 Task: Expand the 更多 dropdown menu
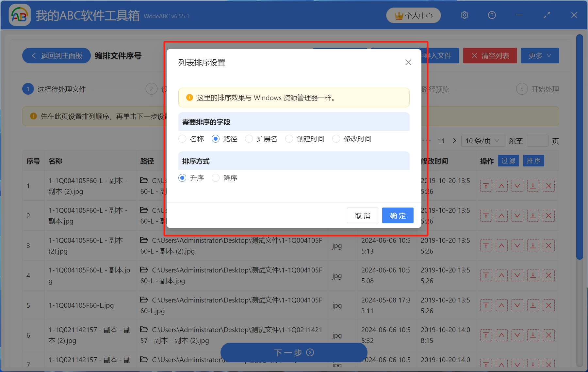[540, 55]
